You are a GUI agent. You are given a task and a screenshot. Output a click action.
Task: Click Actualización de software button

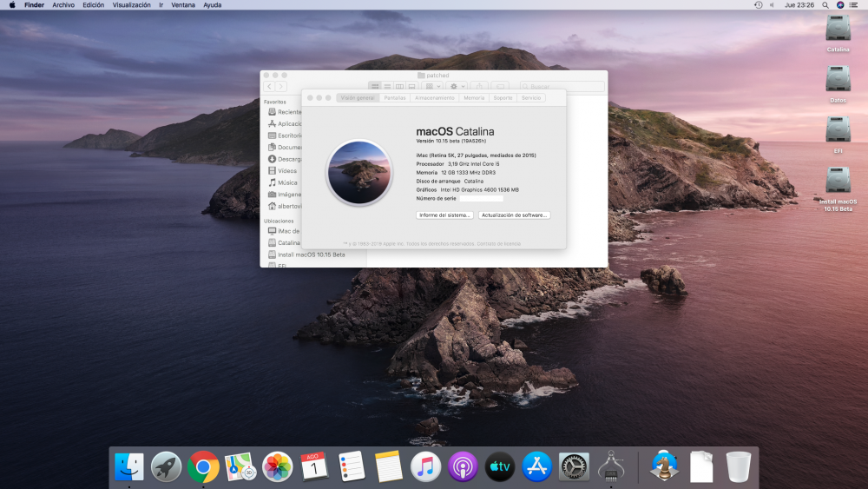tap(514, 215)
